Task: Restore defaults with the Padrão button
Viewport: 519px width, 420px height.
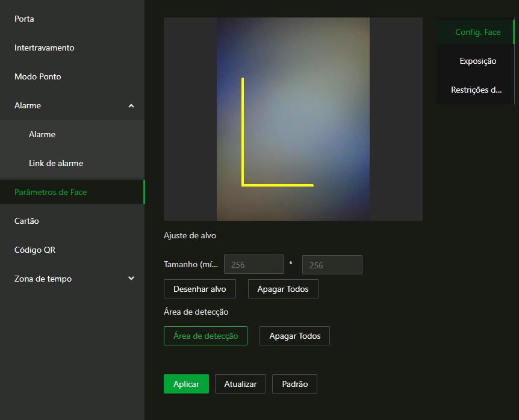Action: (294, 384)
